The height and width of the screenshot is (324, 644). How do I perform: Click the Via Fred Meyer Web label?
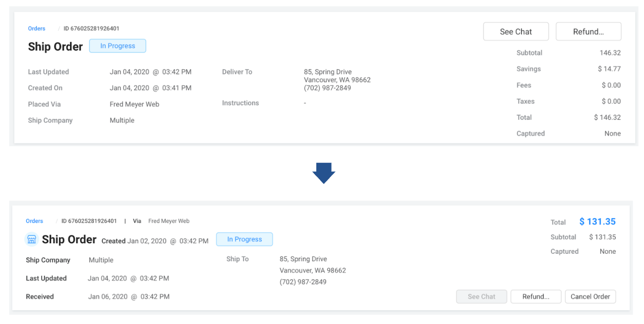(x=161, y=221)
